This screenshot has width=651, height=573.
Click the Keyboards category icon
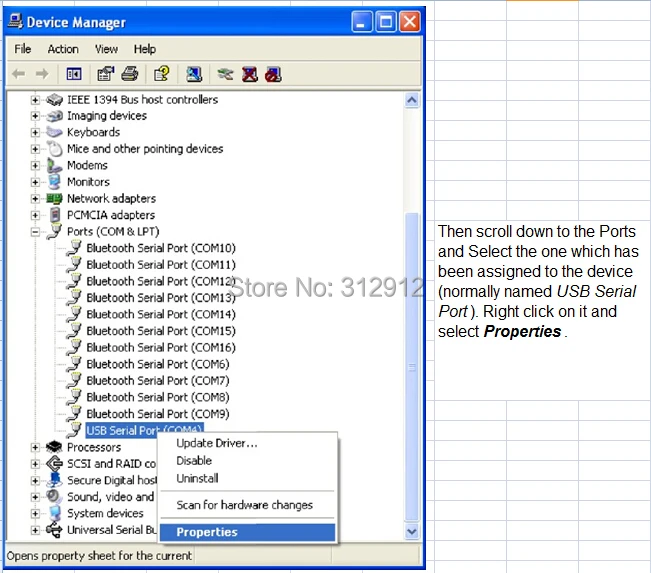click(x=54, y=132)
